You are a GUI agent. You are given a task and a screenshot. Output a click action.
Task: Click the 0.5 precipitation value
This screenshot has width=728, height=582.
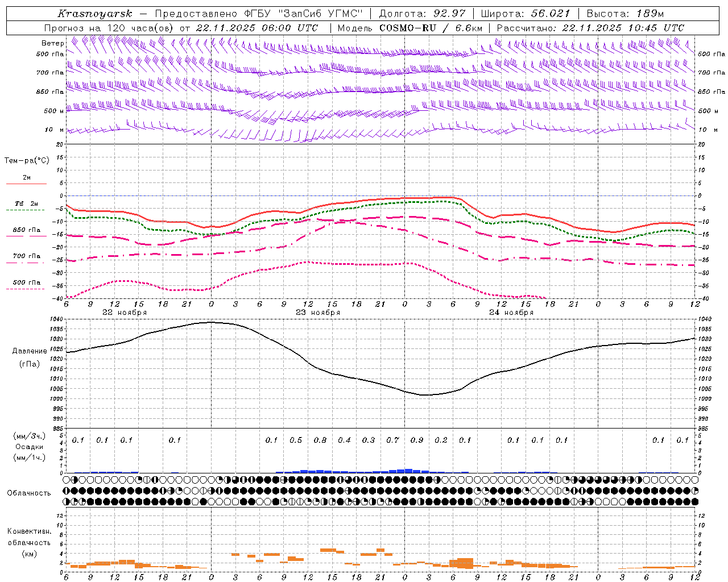(296, 440)
